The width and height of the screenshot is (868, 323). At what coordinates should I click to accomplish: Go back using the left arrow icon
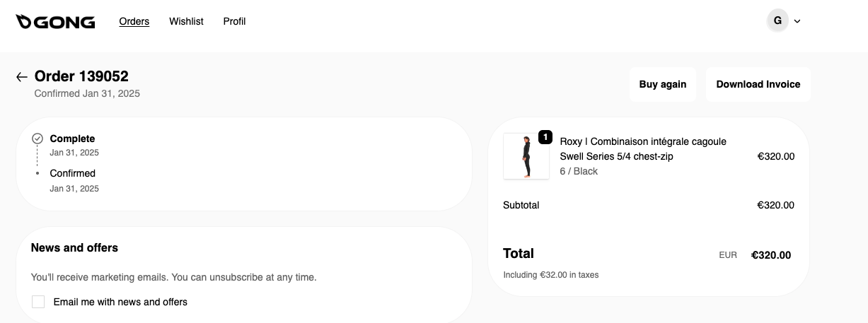click(x=22, y=77)
